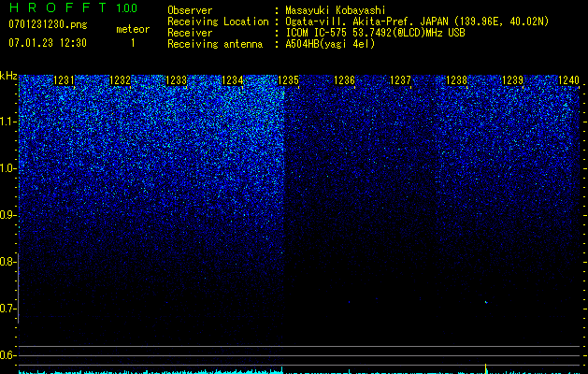Click the bright meteor echo near 1238

486,302
